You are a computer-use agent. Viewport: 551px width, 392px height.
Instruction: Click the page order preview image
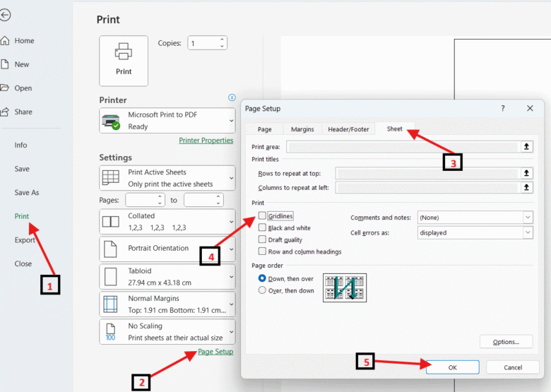[x=345, y=287]
